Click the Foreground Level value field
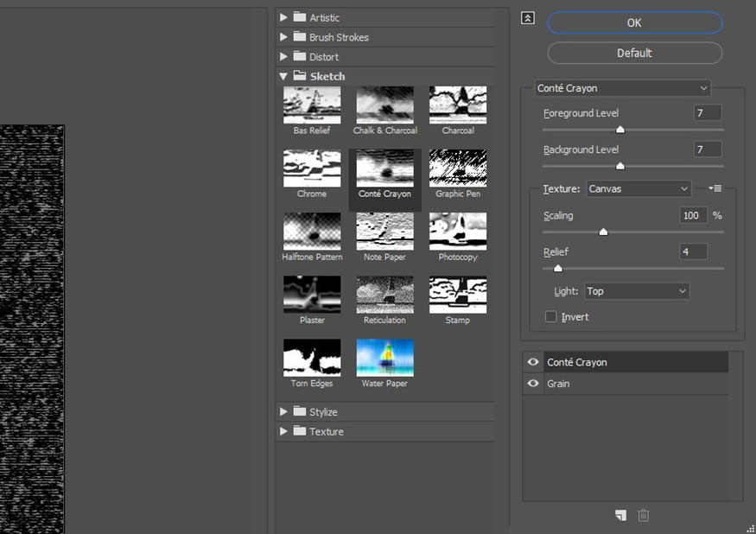The width and height of the screenshot is (756, 534). [x=708, y=113]
